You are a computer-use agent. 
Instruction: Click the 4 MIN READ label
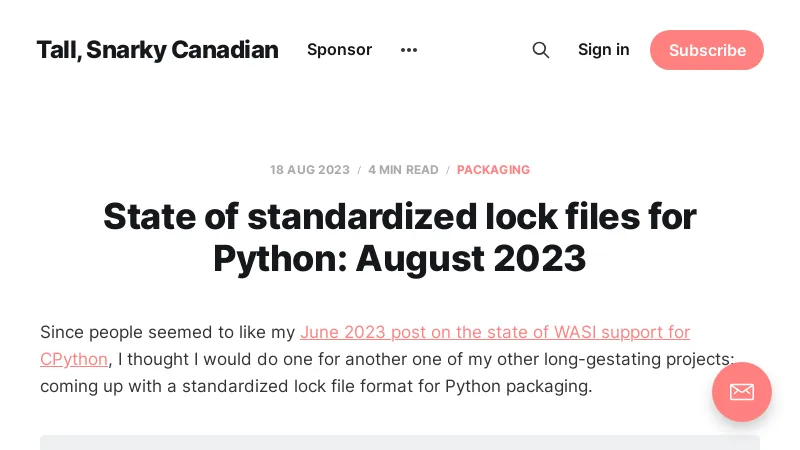[403, 170]
